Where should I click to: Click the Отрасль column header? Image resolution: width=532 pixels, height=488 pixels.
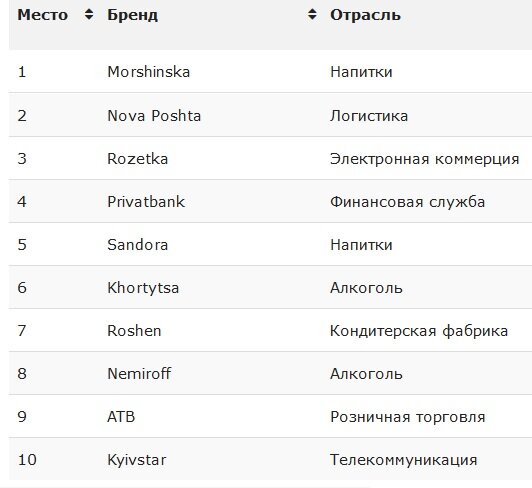click(365, 15)
